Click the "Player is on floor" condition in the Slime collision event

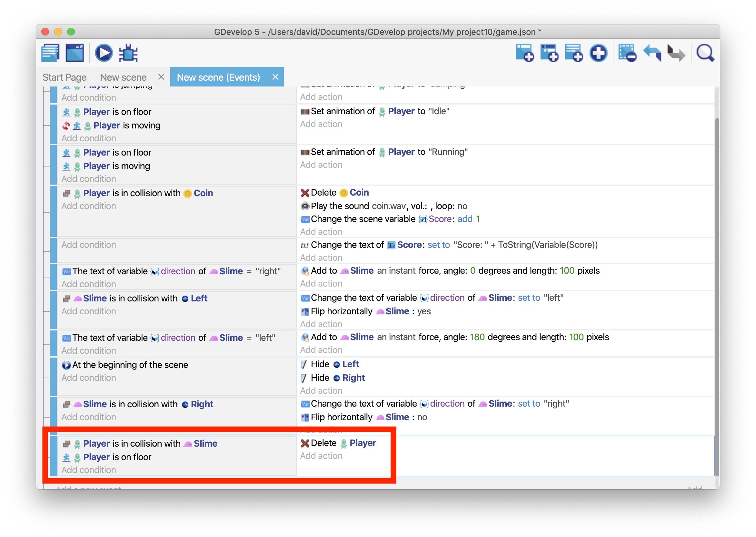(117, 457)
